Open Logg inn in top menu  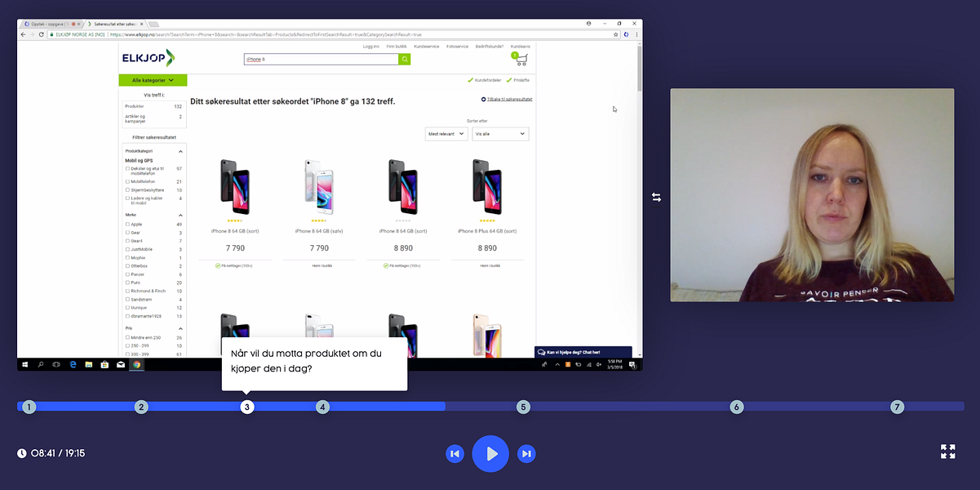[x=371, y=47]
